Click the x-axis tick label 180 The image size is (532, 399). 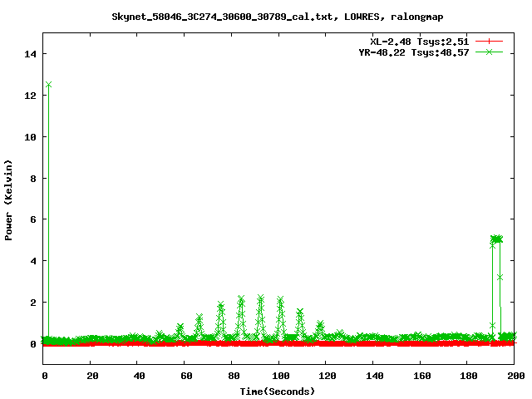(469, 376)
